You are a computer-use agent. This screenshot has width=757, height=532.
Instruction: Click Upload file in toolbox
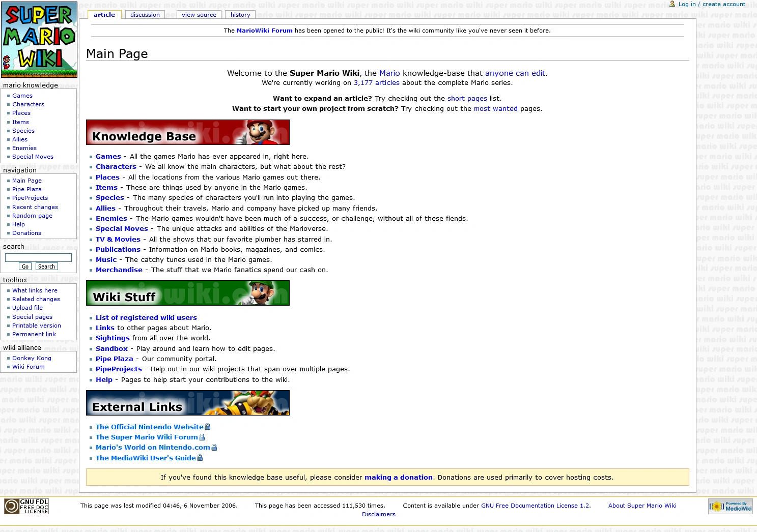pos(27,308)
